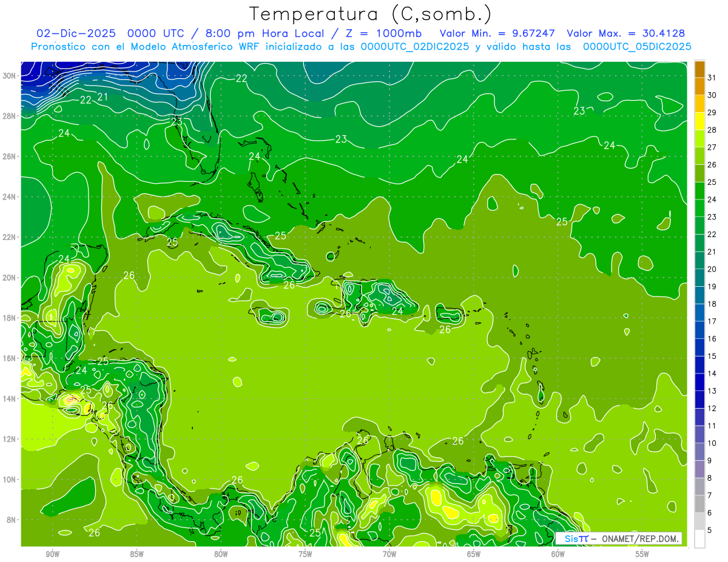The image size is (728, 562).
Task: Click legend scale value 20
Action: coord(712,269)
